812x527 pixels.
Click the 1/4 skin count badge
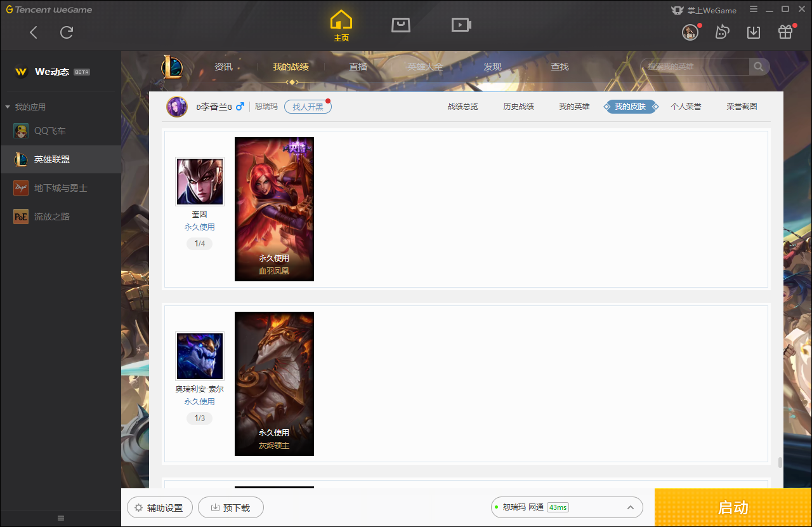(x=199, y=244)
